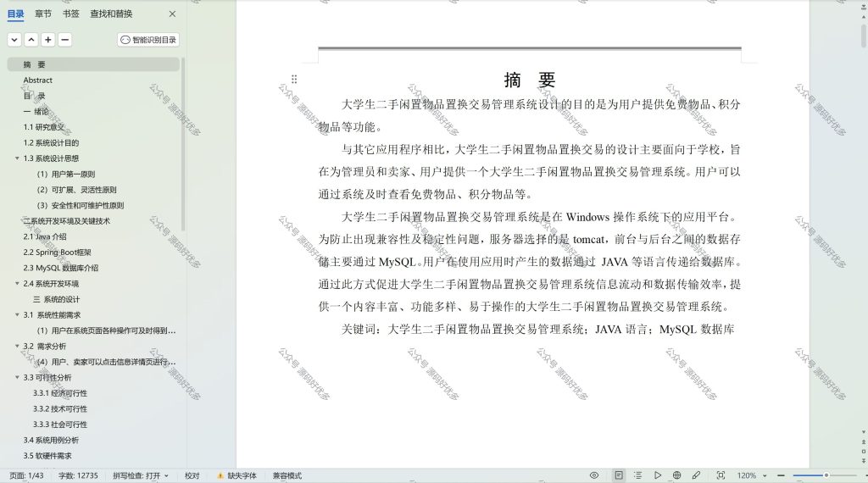Click the 字数: 12735 word count
This screenshot has height=483, width=868.
click(78, 476)
